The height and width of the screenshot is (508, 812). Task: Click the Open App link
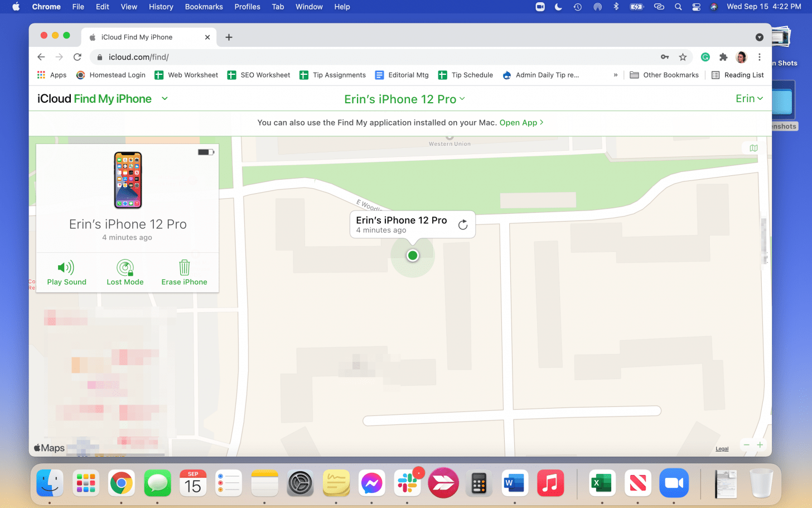[521, 122]
